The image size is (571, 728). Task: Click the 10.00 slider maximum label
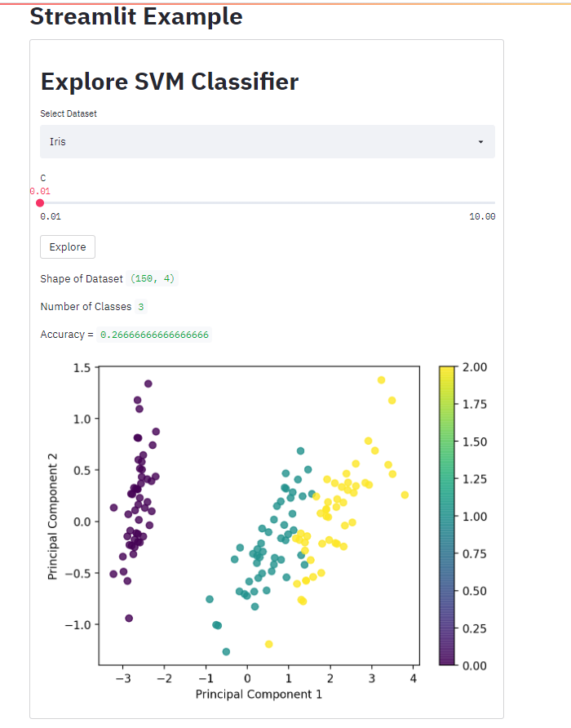pos(482,216)
